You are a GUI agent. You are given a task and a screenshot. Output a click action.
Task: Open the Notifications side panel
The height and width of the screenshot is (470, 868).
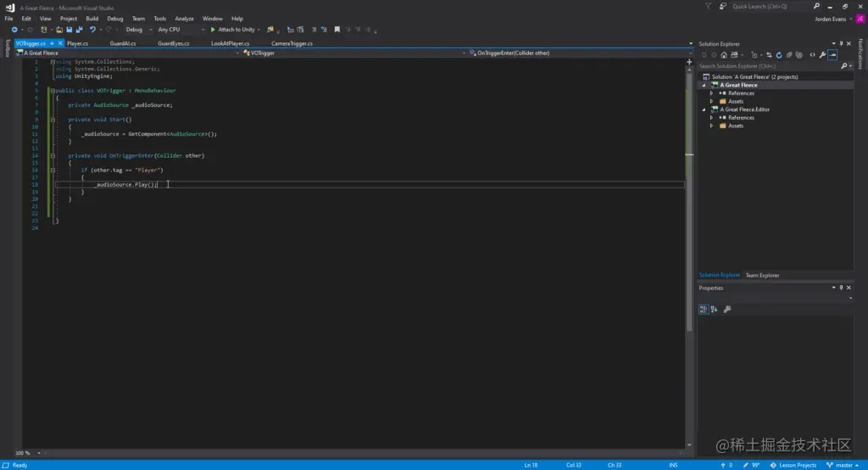pyautogui.click(x=860, y=53)
